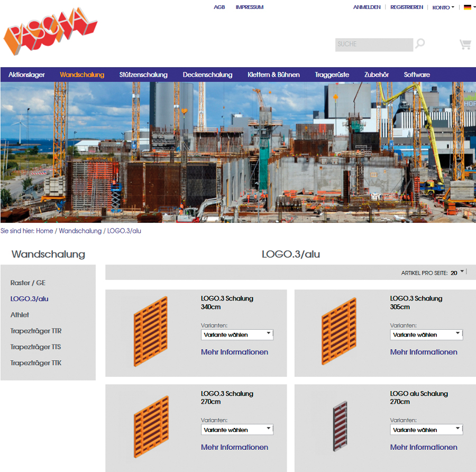Open the shopping cart icon
This screenshot has width=476, height=472.
[x=465, y=44]
